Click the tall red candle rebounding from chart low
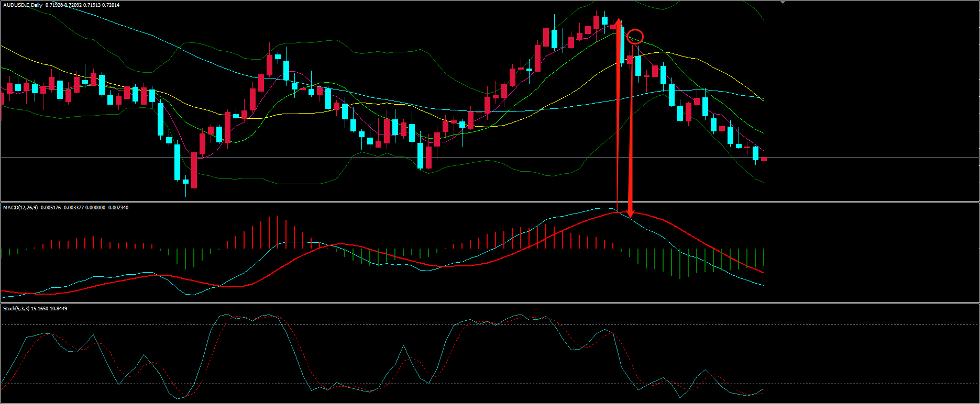The height and width of the screenshot is (404, 980). pos(194,170)
